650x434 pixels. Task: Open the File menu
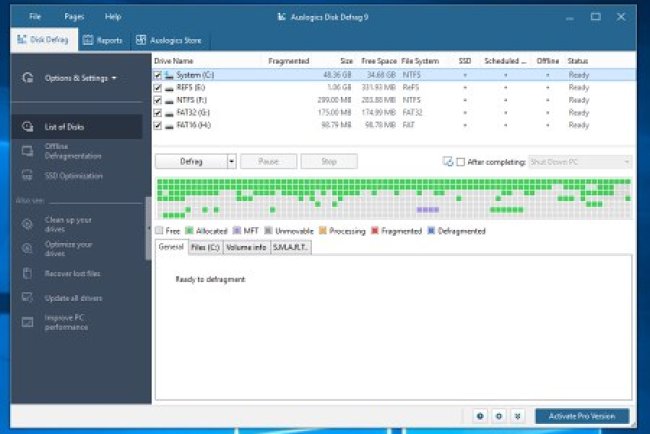click(x=35, y=17)
